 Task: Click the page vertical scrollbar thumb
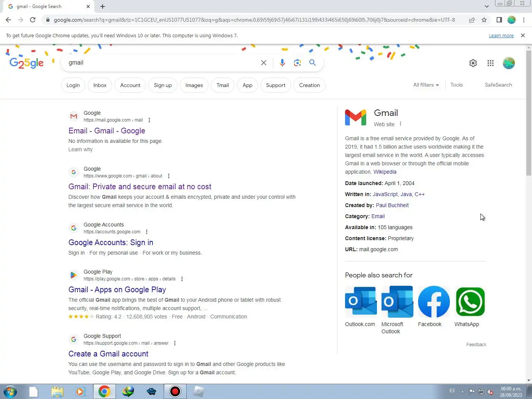point(529,113)
